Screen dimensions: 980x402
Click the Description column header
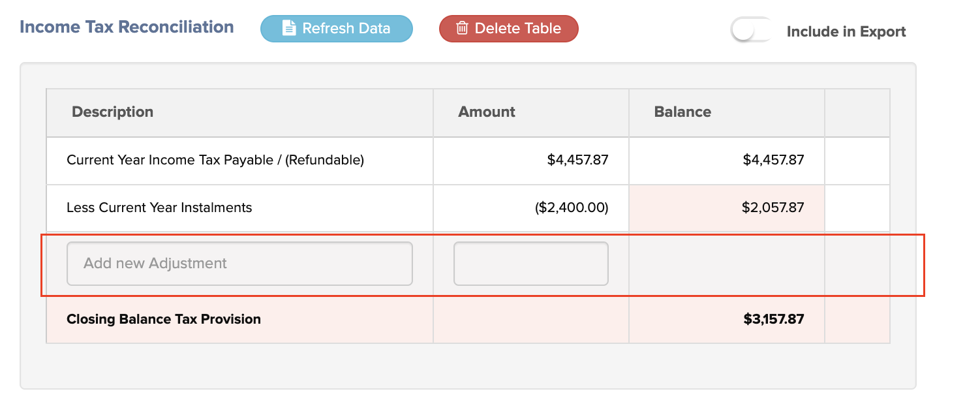[x=112, y=112]
